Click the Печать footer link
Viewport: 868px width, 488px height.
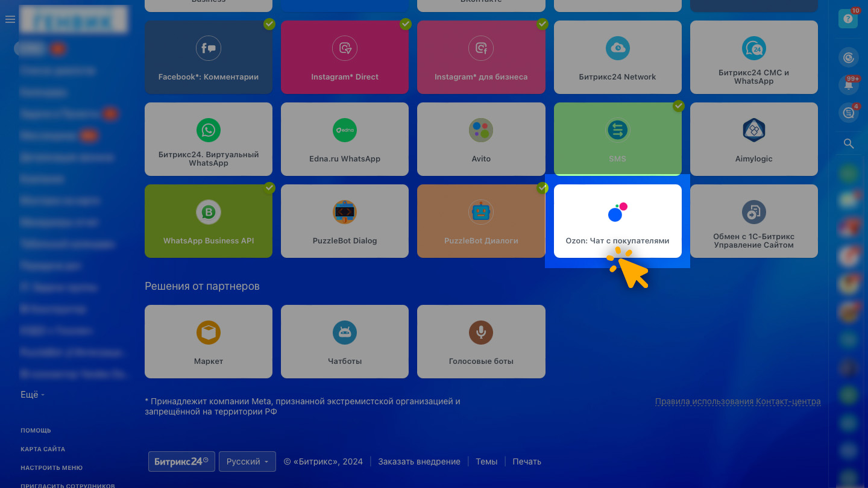(527, 461)
